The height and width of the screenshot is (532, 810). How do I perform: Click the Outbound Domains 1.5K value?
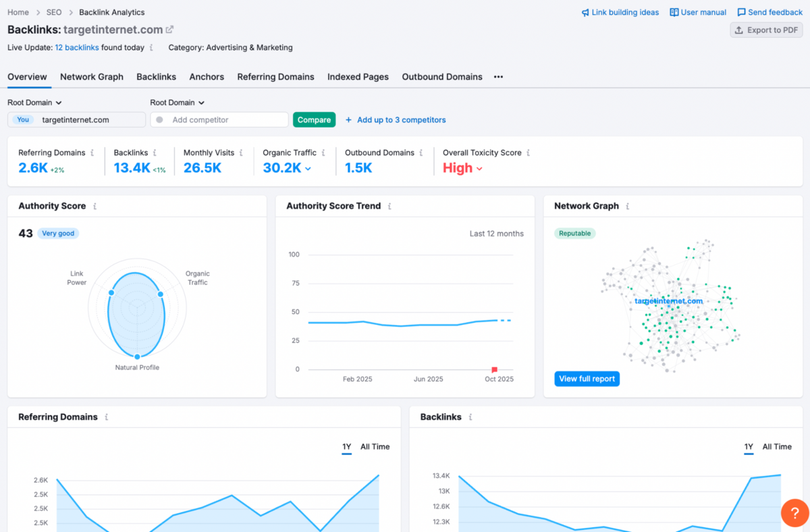coord(358,168)
